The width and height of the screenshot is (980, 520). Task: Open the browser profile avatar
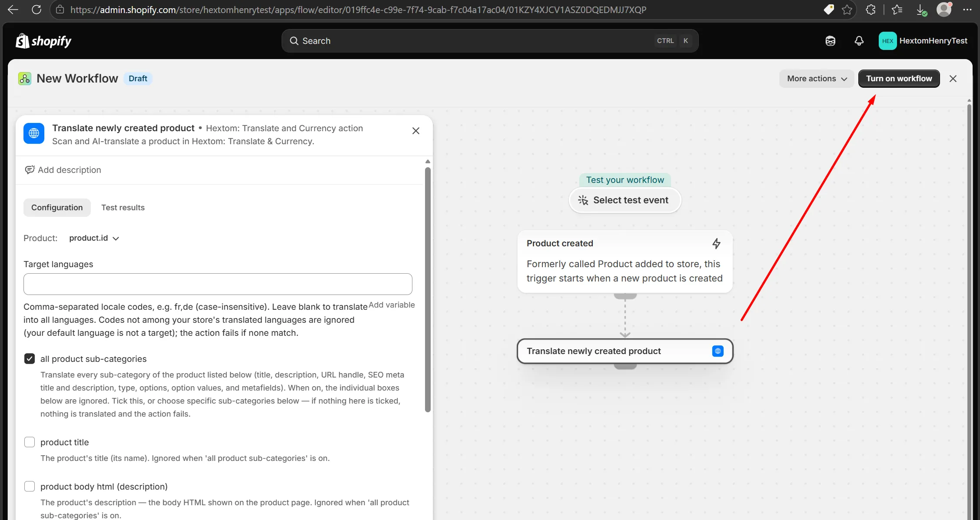point(944,9)
